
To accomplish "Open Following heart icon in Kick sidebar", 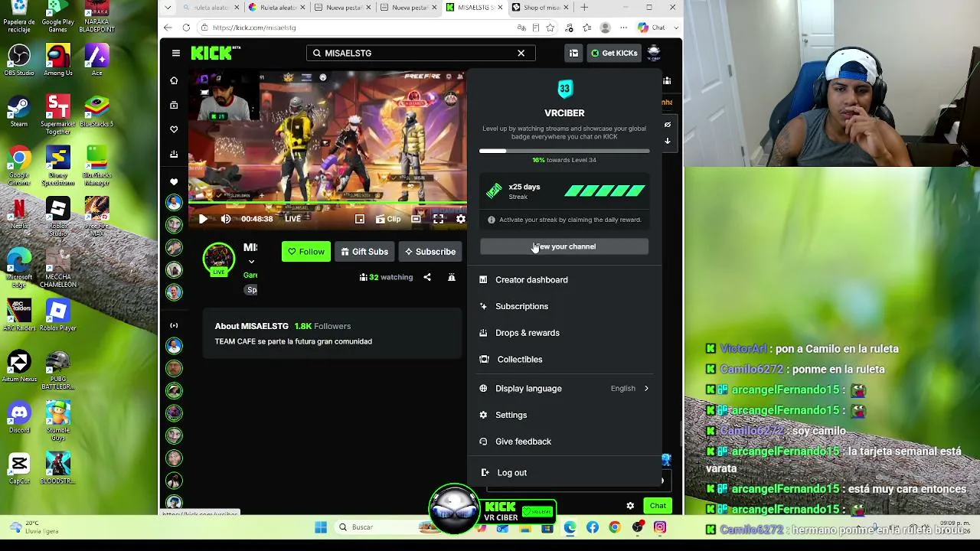I will [174, 129].
